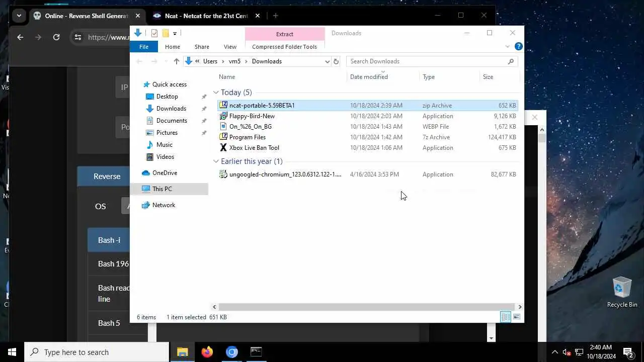Open Quick access in navigation pane
Viewport: 644px width, 362px height.
[x=169, y=84]
